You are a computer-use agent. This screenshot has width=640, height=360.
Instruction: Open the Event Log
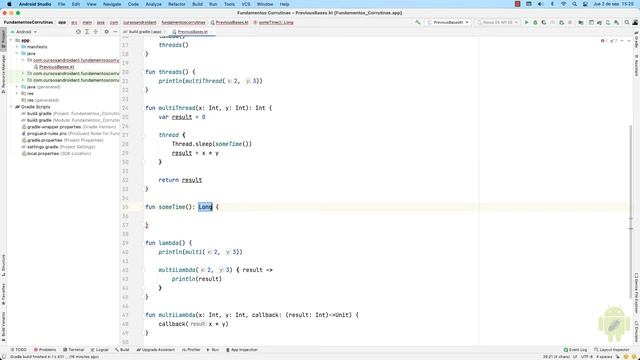click(575, 350)
